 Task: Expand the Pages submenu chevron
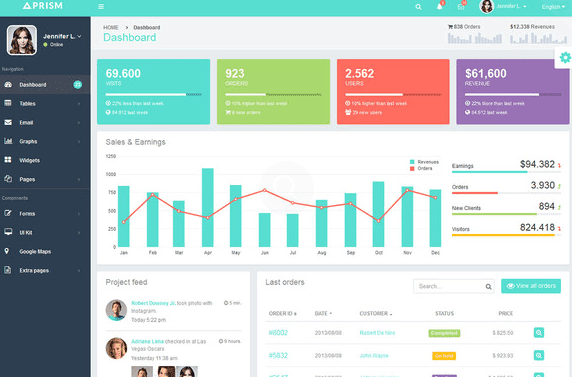tap(79, 179)
